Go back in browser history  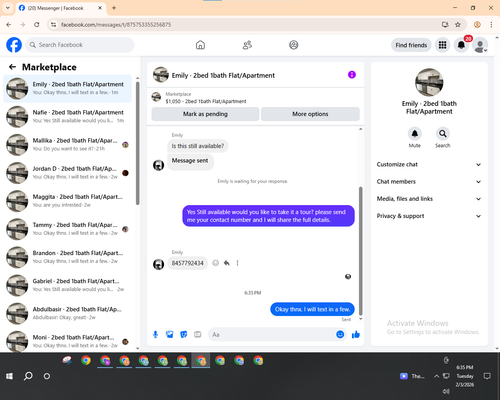[x=9, y=25]
